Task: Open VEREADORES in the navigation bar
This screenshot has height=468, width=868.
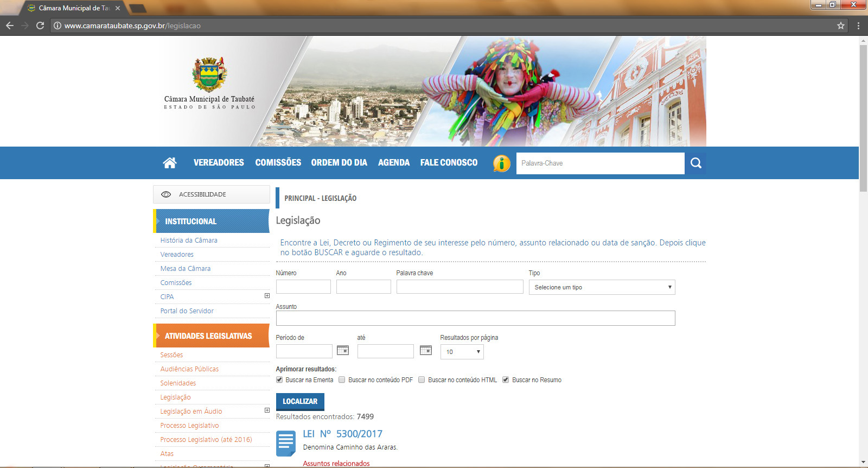Action: click(219, 162)
